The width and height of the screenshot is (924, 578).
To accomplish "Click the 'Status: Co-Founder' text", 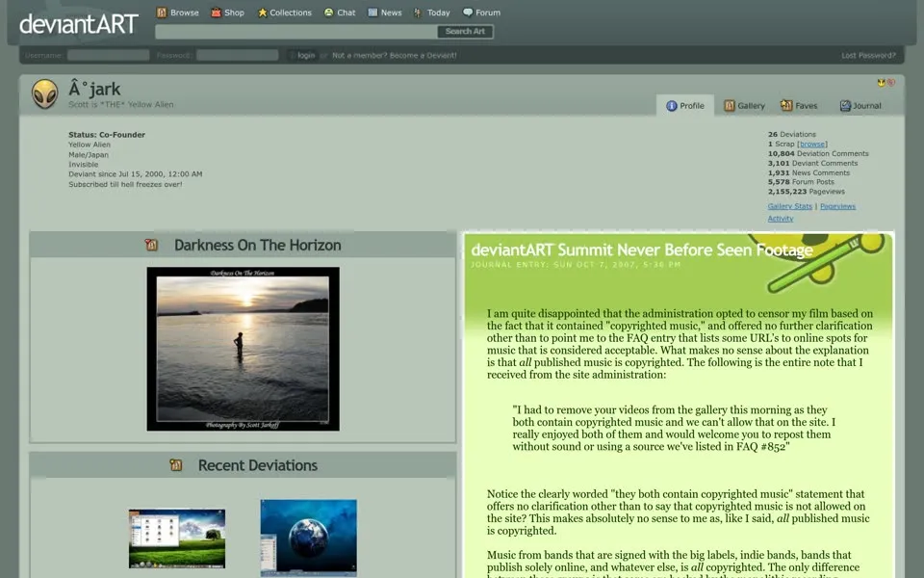I will (107, 135).
